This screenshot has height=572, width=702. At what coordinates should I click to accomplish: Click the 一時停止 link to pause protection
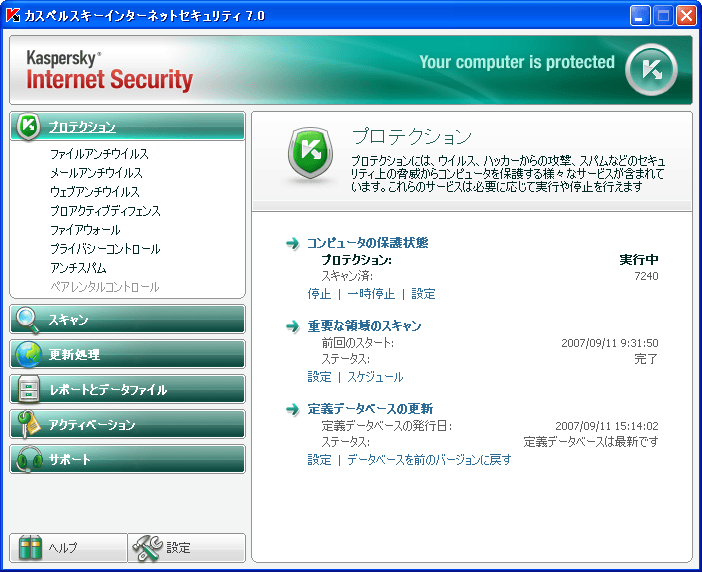371,294
